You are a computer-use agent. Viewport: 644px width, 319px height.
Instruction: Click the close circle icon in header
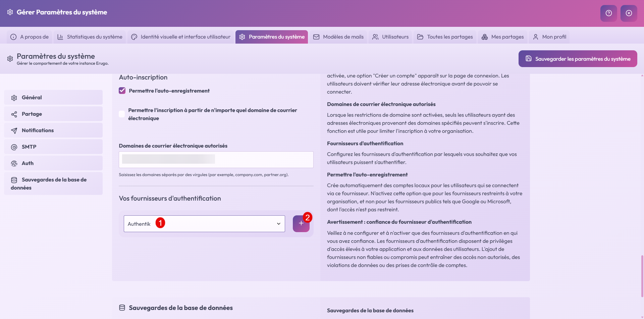(629, 13)
